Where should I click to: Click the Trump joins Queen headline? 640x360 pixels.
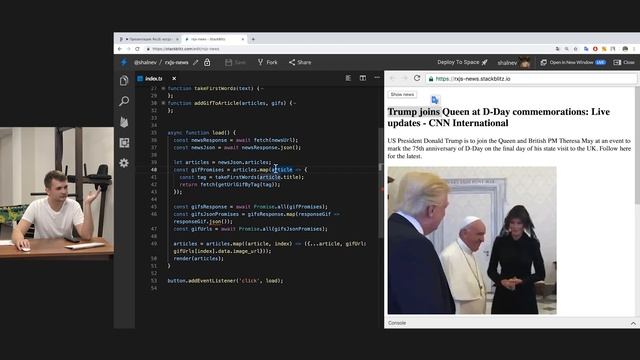pyautogui.click(x=498, y=117)
